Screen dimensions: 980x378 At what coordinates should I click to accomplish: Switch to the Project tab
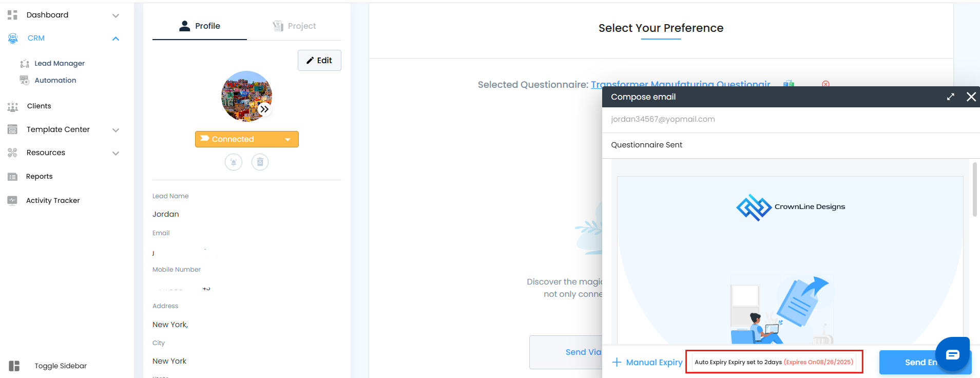(294, 26)
